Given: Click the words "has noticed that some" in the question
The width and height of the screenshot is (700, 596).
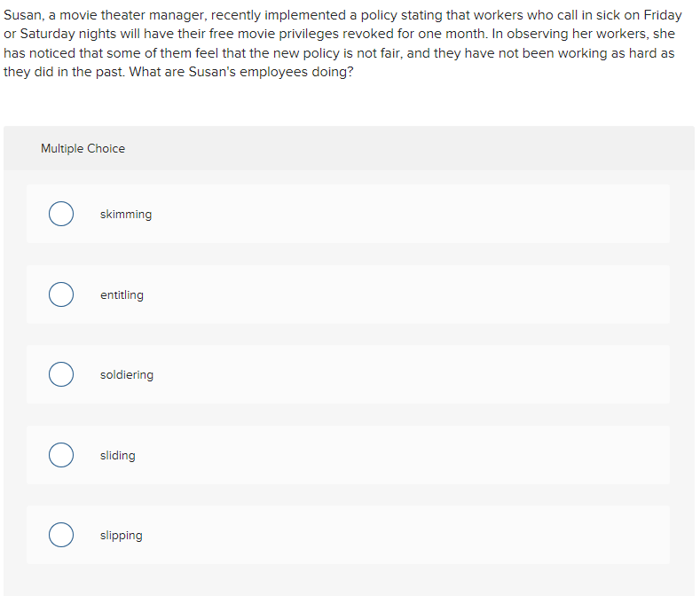Looking at the screenshot, I should pos(69,53).
